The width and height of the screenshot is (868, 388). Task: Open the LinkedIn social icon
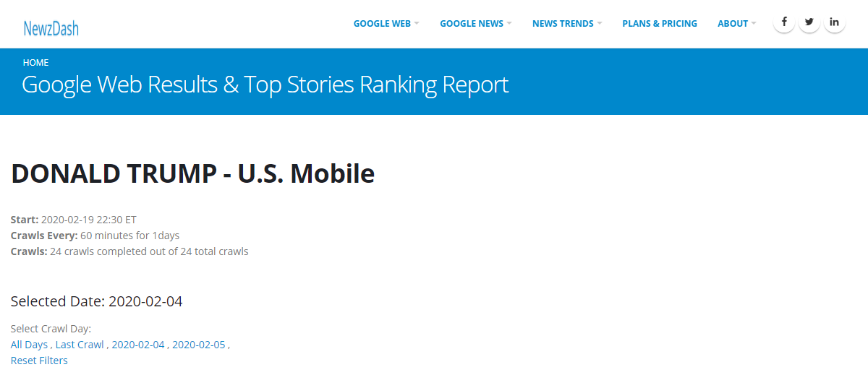point(835,22)
